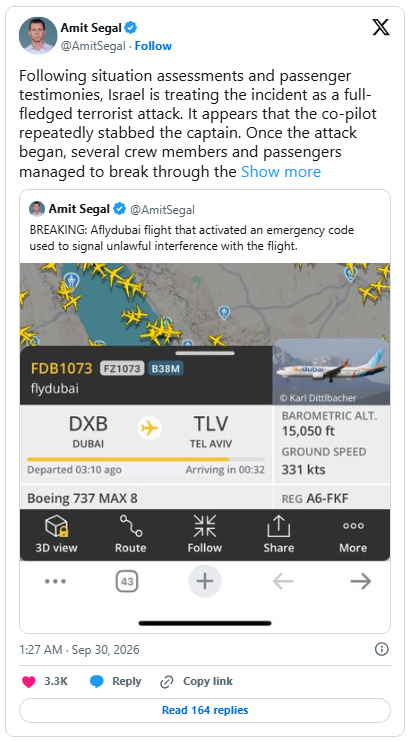Add new browser tab with plus
Image resolution: width=410 pixels, height=742 pixels.
coord(205,581)
